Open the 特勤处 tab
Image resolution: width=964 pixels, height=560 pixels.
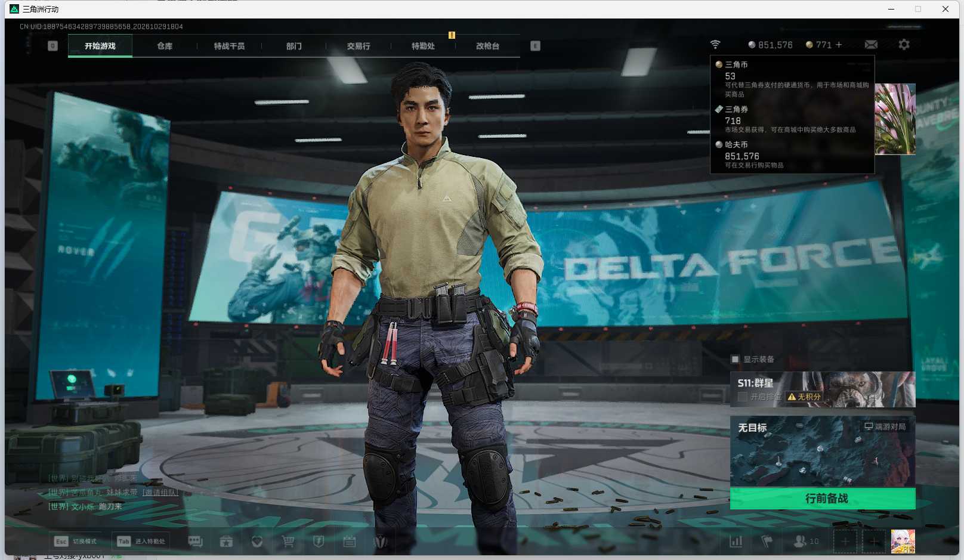point(423,46)
